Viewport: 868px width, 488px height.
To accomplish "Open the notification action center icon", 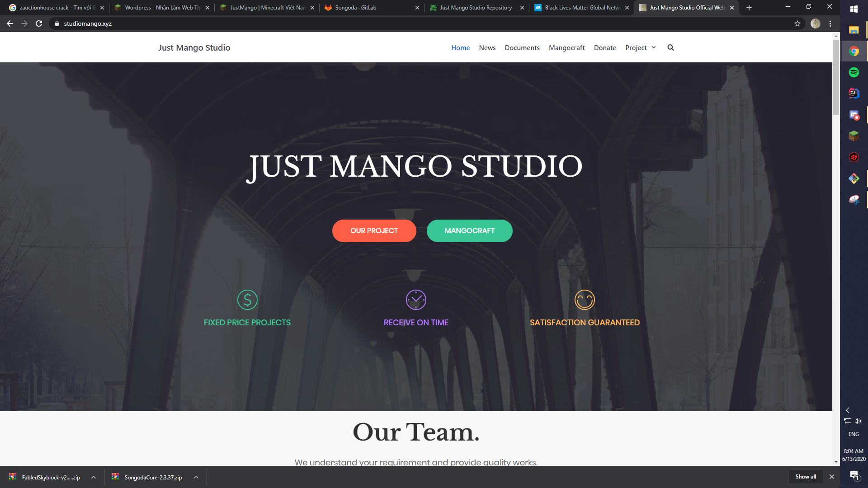I will point(854,476).
